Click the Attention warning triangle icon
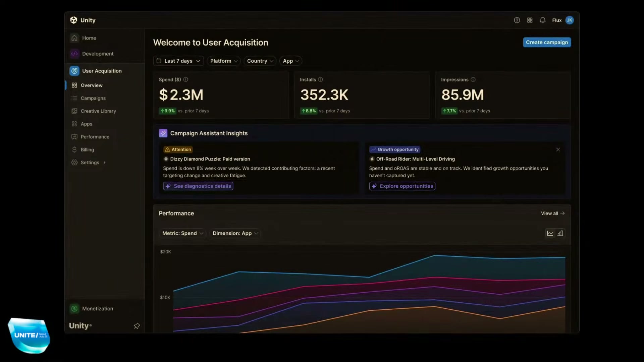Image resolution: width=644 pixels, height=362 pixels. (167, 149)
